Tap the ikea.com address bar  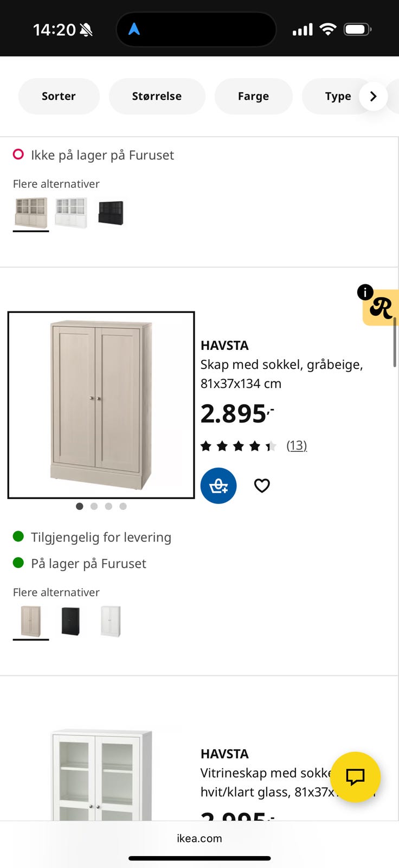200,838
